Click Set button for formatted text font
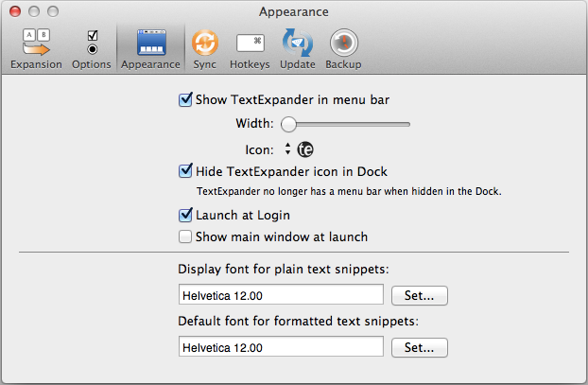Image resolution: width=588 pixels, height=385 pixels. click(x=420, y=347)
